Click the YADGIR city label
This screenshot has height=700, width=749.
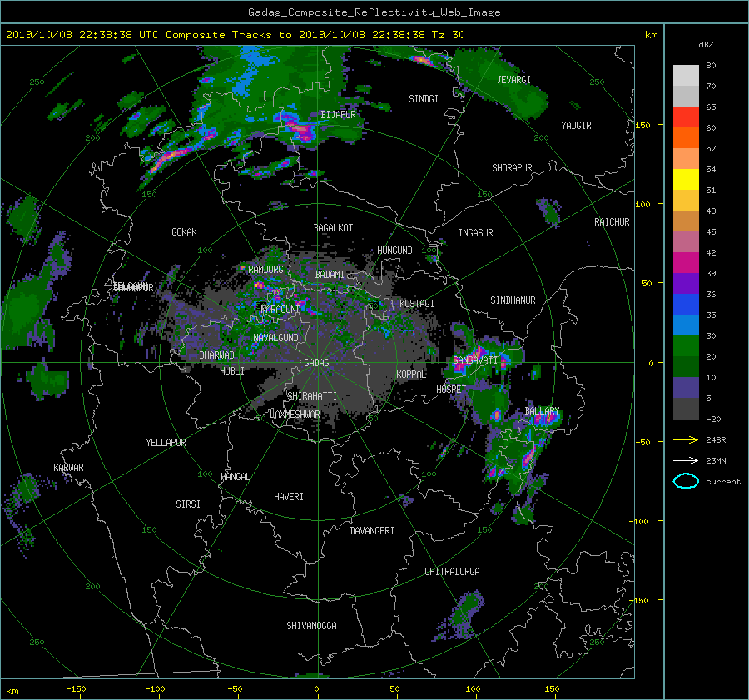pyautogui.click(x=576, y=126)
